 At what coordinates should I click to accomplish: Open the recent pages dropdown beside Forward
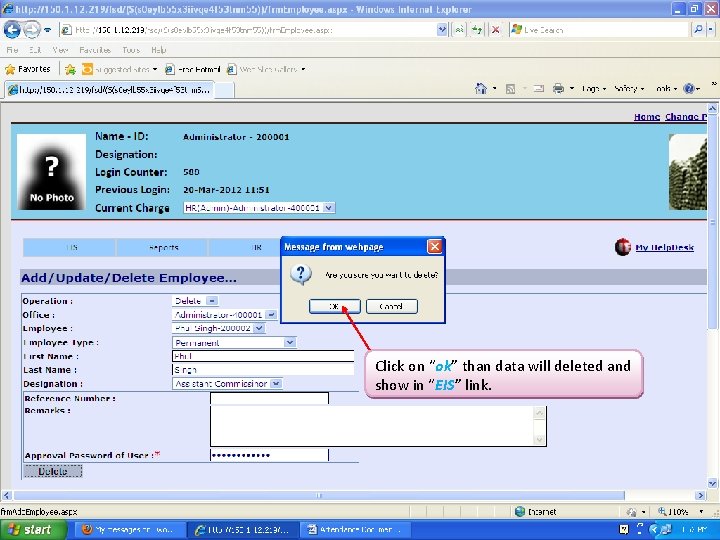pyautogui.click(x=47, y=30)
